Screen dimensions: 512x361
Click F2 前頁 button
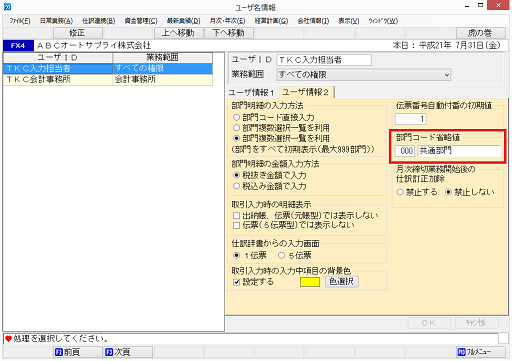pos(78,352)
